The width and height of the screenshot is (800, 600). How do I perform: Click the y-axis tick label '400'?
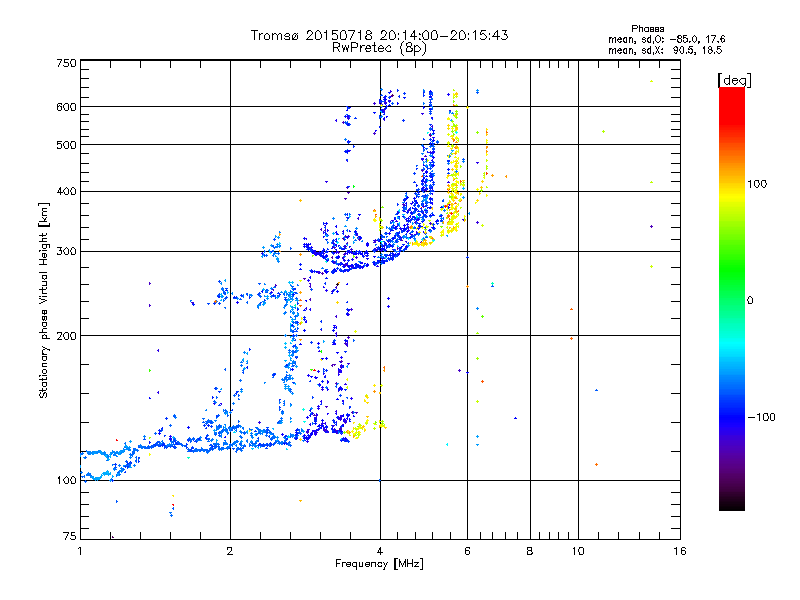pyautogui.click(x=67, y=191)
